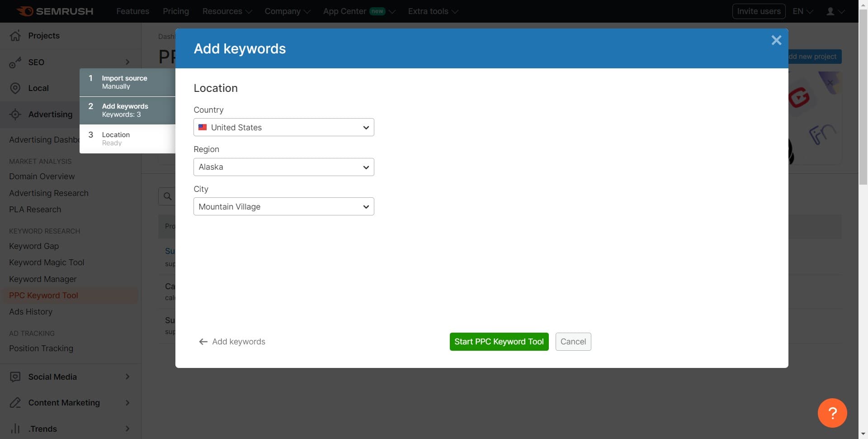Open the user avatar account menu
The width and height of the screenshot is (868, 439).
pos(835,11)
